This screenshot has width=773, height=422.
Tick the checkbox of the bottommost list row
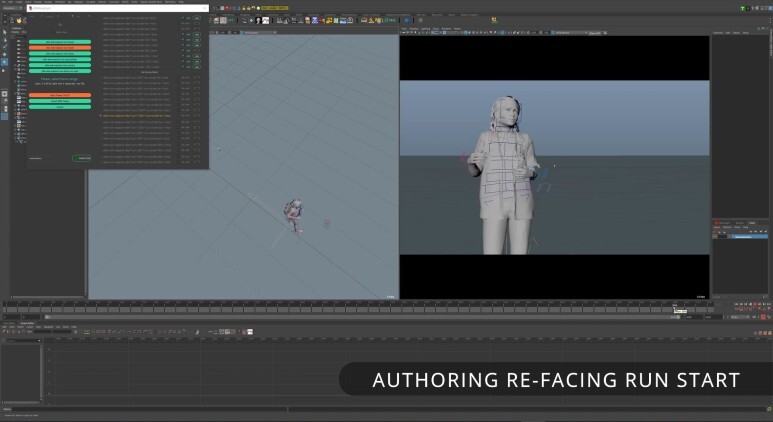[x=197, y=162]
